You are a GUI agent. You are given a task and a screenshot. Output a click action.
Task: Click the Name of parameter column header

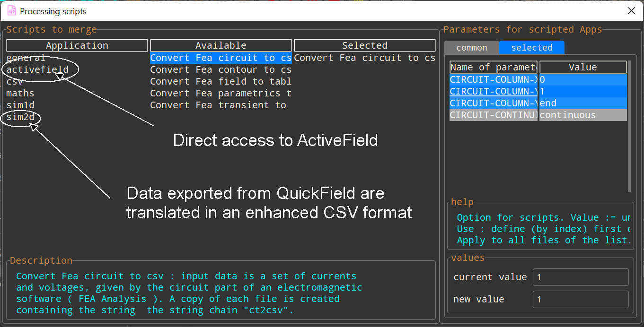coord(494,67)
